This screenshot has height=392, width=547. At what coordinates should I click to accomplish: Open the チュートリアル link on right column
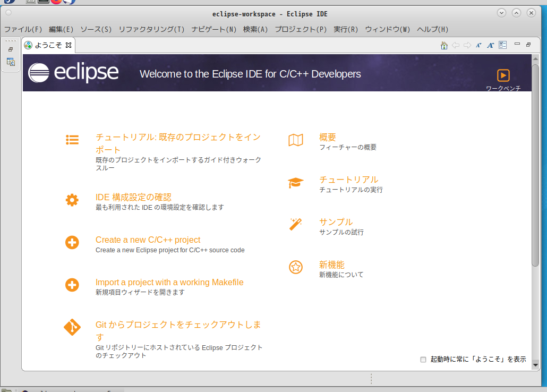pyautogui.click(x=349, y=180)
